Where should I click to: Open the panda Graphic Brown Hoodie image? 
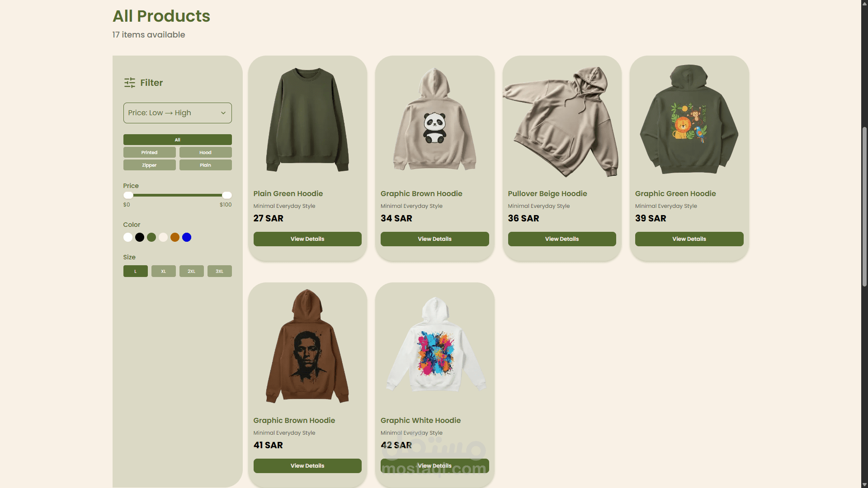point(434,119)
